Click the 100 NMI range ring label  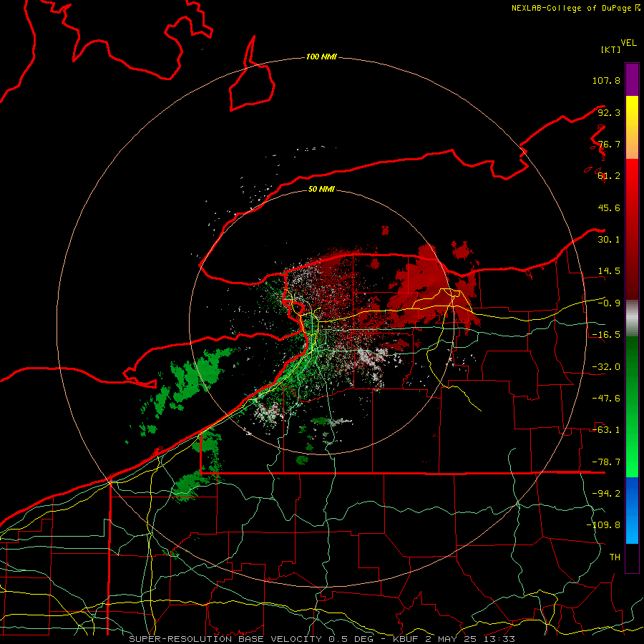tap(321, 57)
